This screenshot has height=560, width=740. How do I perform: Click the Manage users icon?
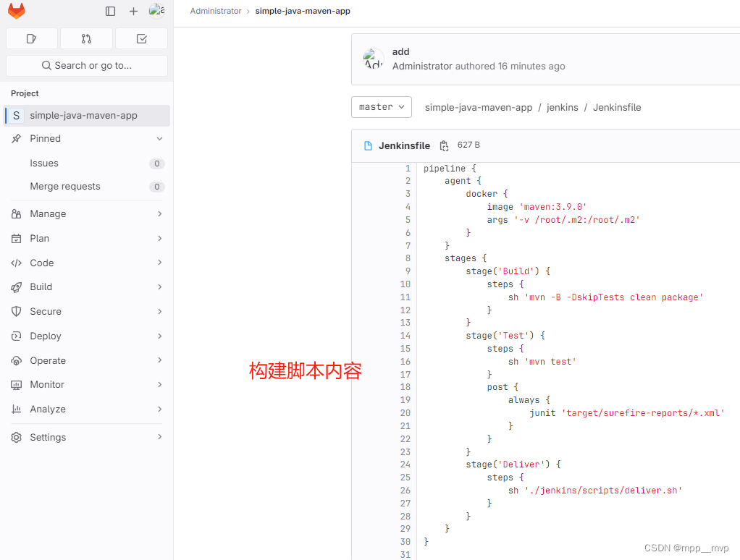click(17, 214)
